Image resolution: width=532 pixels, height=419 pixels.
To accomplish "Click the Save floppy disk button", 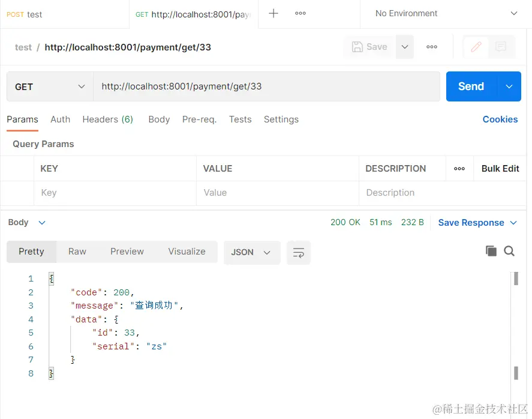I will [x=370, y=46].
